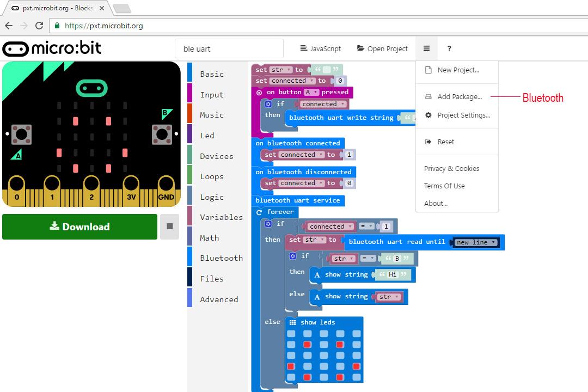Open equals operator dropdown in str comparison

(367, 259)
